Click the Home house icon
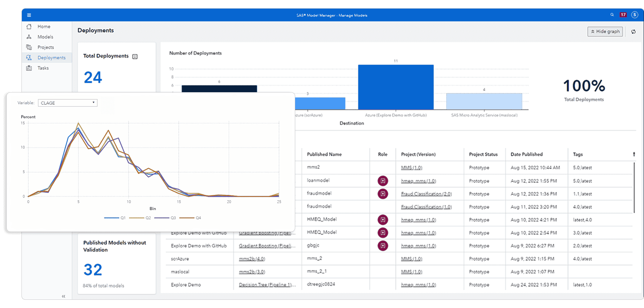 click(x=29, y=26)
